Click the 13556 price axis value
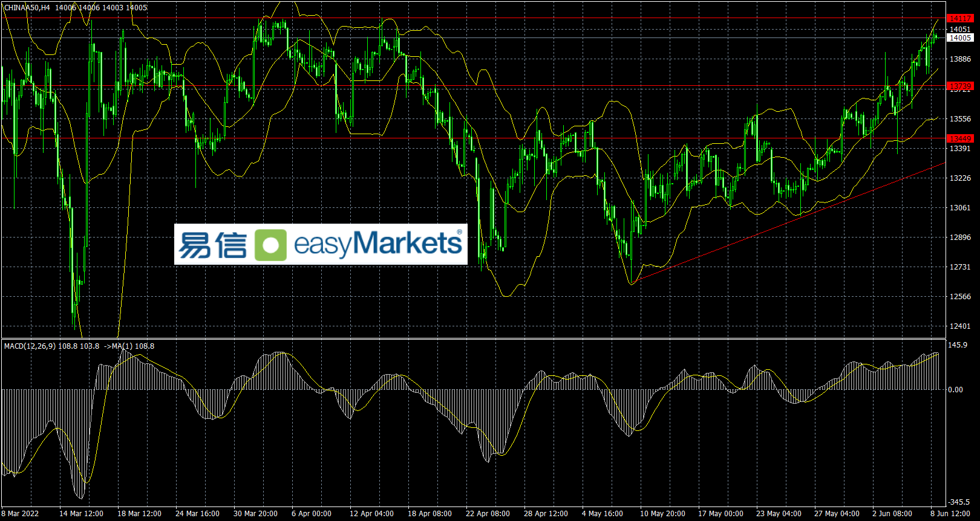The width and height of the screenshot is (980, 521). pos(960,119)
